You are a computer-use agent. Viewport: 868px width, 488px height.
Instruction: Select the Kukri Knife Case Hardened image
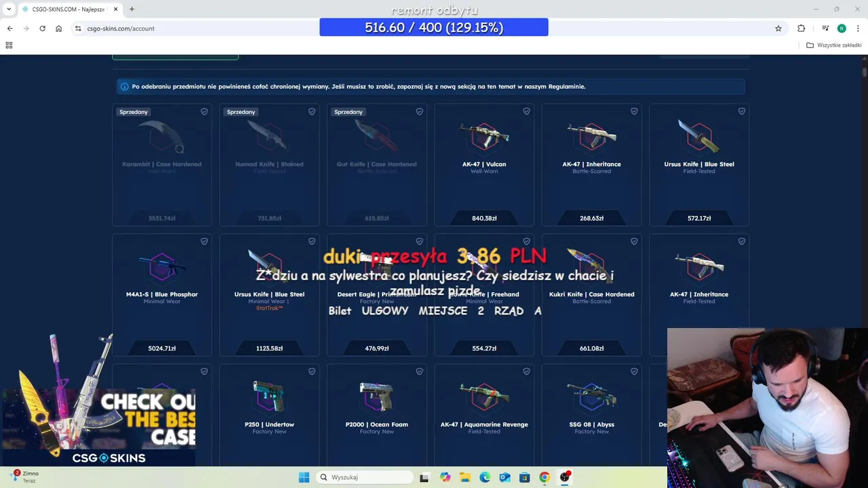pyautogui.click(x=591, y=266)
